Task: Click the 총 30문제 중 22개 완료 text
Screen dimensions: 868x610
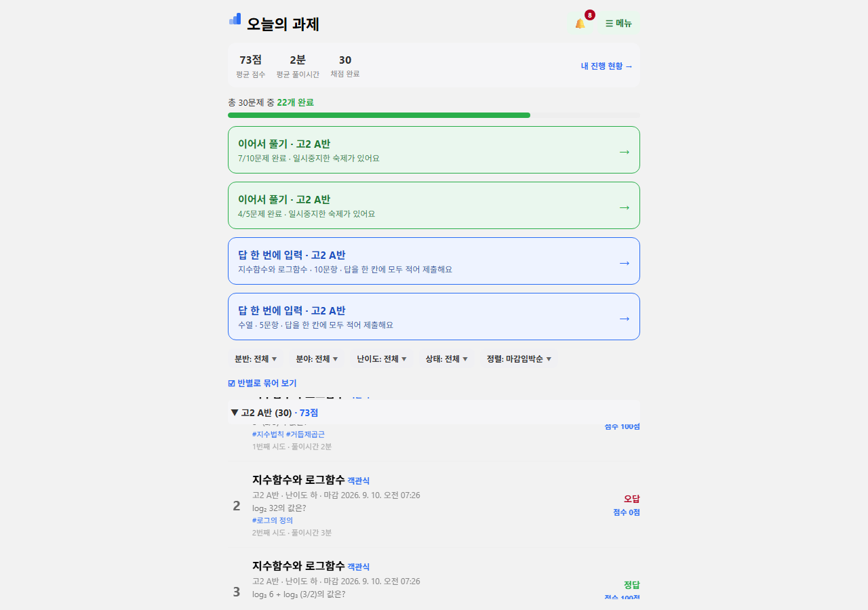Action: tap(271, 102)
